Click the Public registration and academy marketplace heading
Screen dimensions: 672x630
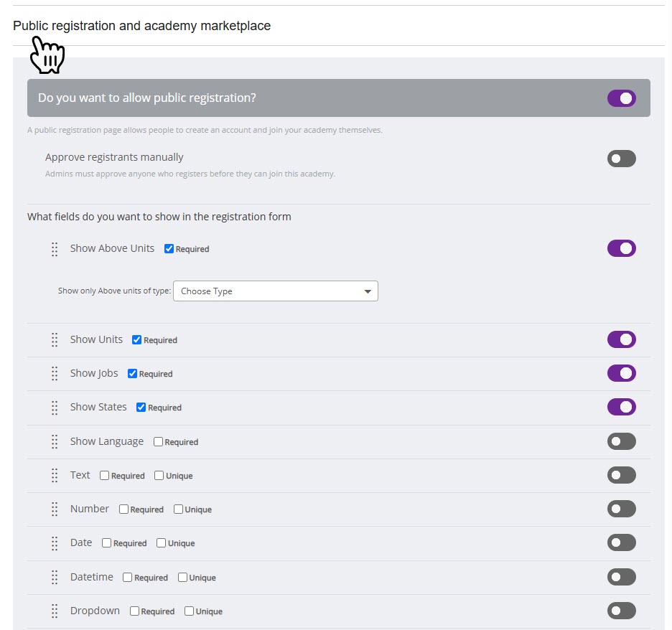[x=142, y=26]
